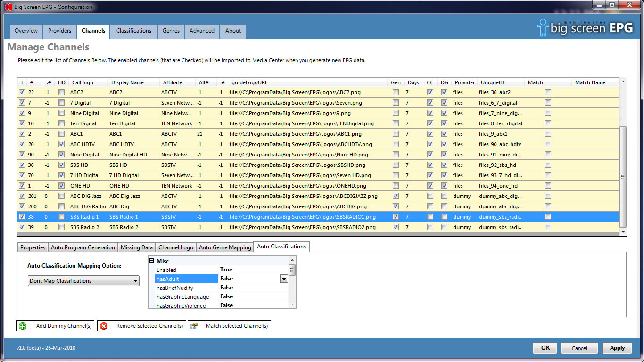This screenshot has width=644, height=362.
Task: Click Match Selected Channel(s) button
Action: click(229, 326)
